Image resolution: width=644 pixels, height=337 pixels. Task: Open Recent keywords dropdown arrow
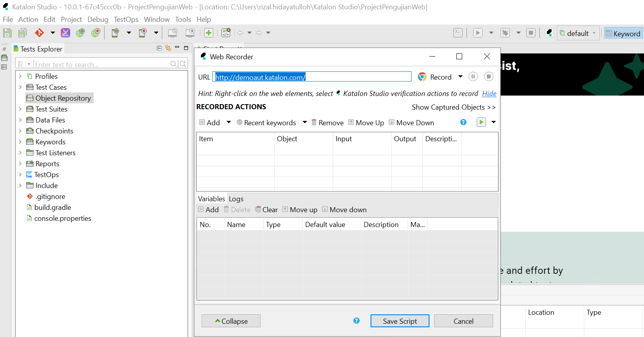pyautogui.click(x=305, y=122)
